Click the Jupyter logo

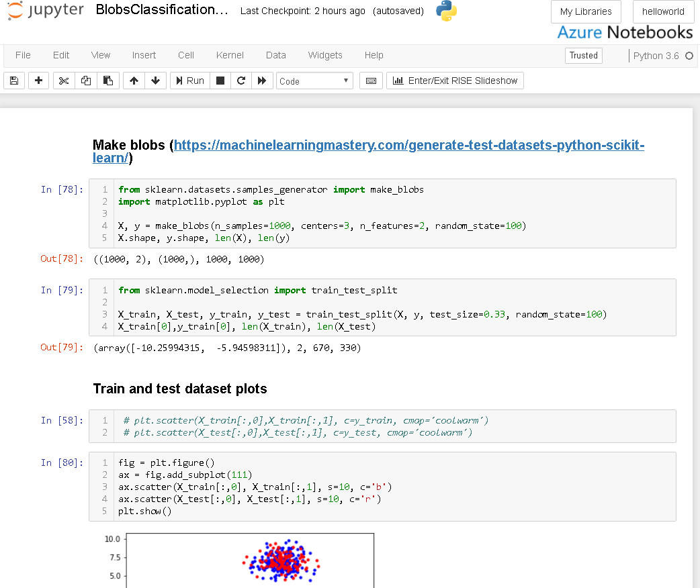(46, 10)
